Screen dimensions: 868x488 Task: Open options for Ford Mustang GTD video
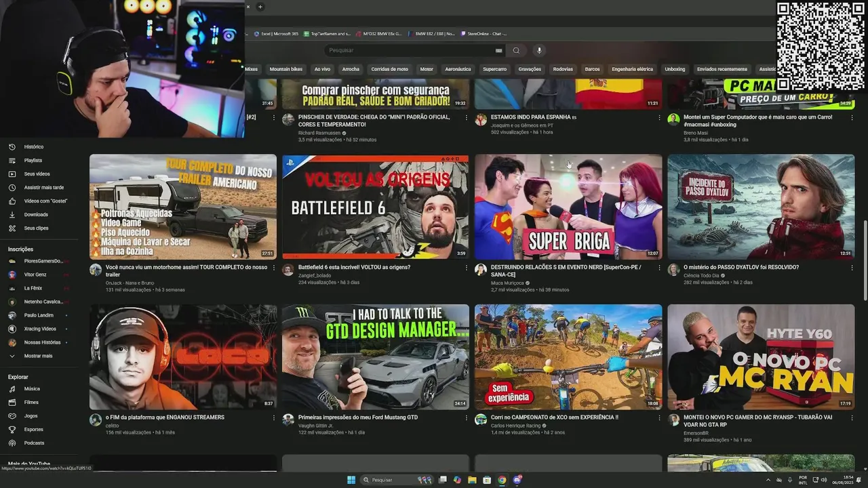(466, 418)
